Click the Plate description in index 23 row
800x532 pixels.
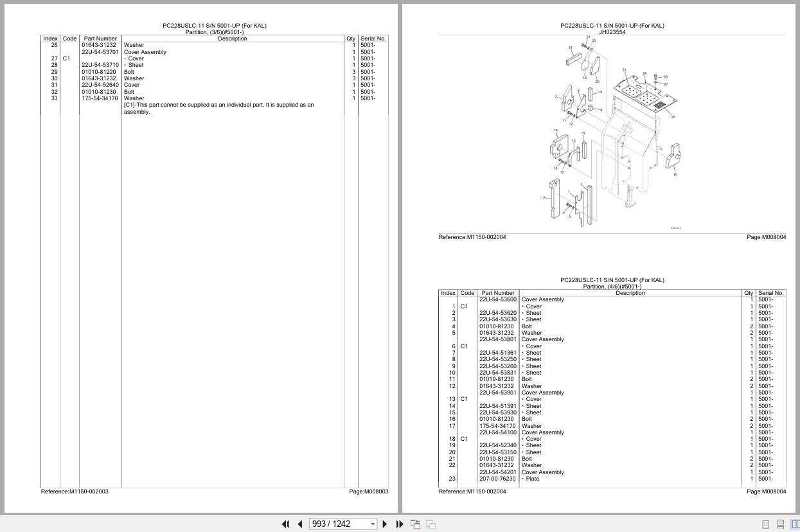pyautogui.click(x=533, y=479)
